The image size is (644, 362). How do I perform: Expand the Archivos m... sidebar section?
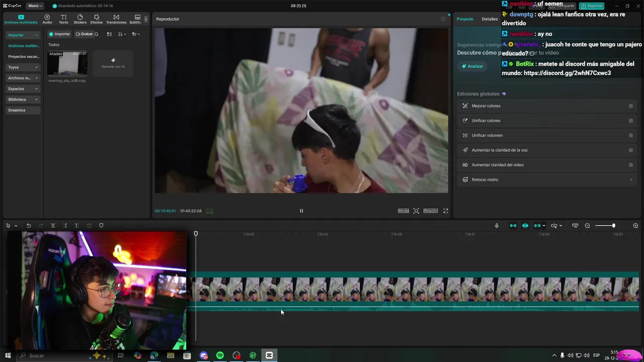coord(23,78)
